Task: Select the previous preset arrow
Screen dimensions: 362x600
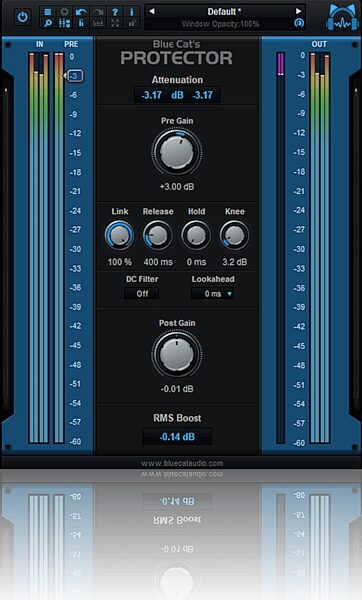Action: [152, 11]
